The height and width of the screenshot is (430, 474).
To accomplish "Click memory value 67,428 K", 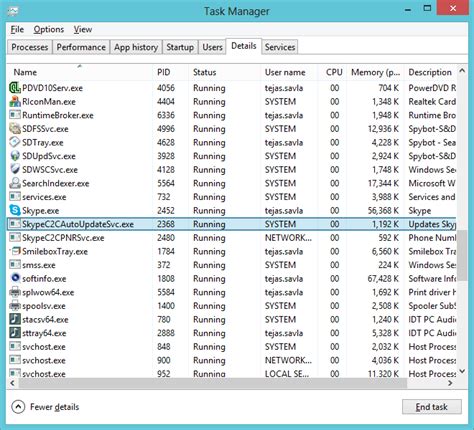I will [x=383, y=279].
